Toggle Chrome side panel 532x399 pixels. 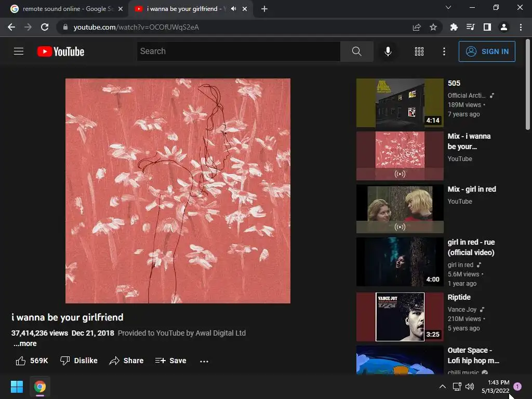tap(487, 27)
